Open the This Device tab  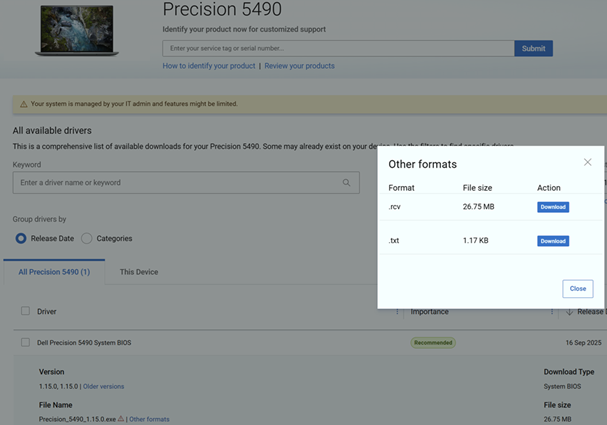coord(139,272)
